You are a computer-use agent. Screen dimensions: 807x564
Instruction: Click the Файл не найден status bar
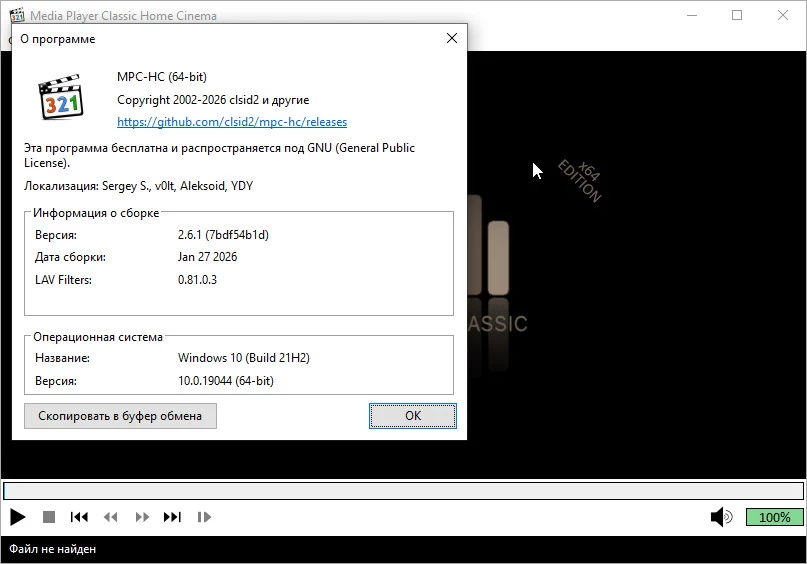point(53,549)
